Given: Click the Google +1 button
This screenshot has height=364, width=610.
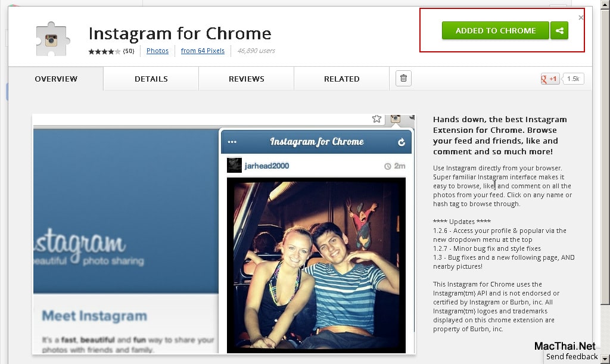Looking at the screenshot, I should 550,79.
